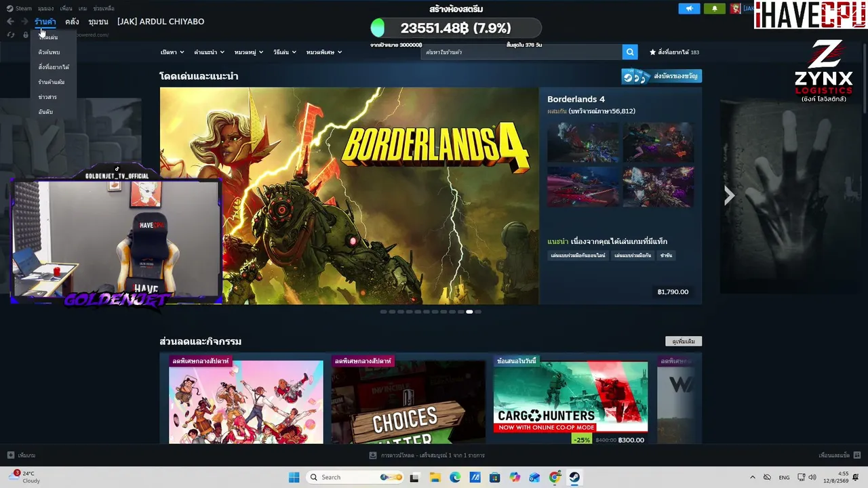Switch to Google Chrome on the taskbar
The width and height of the screenshot is (868, 488).
click(555, 477)
